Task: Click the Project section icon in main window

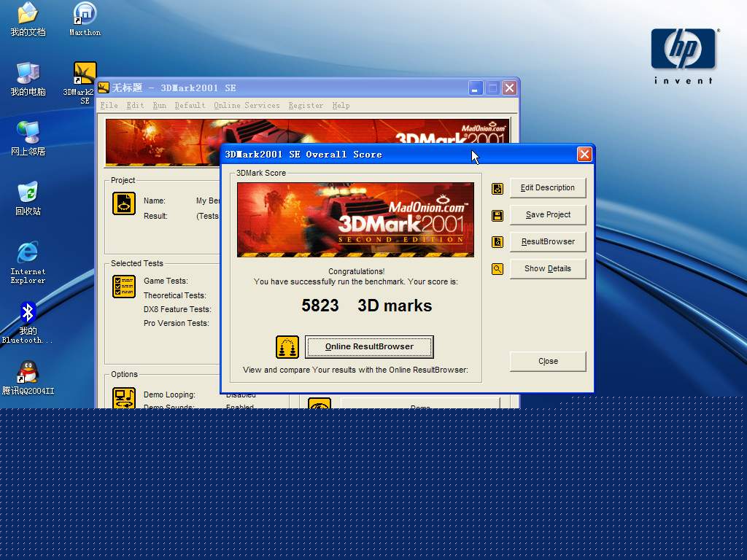Action: [124, 203]
